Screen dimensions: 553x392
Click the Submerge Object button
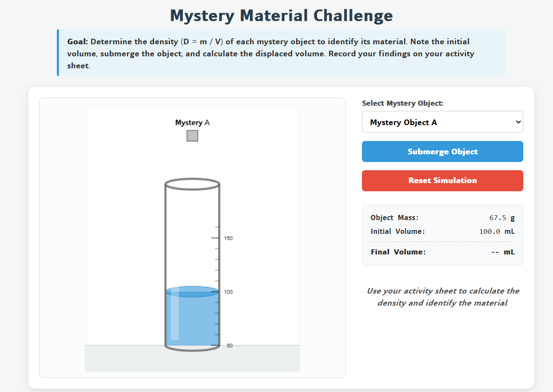pos(442,152)
